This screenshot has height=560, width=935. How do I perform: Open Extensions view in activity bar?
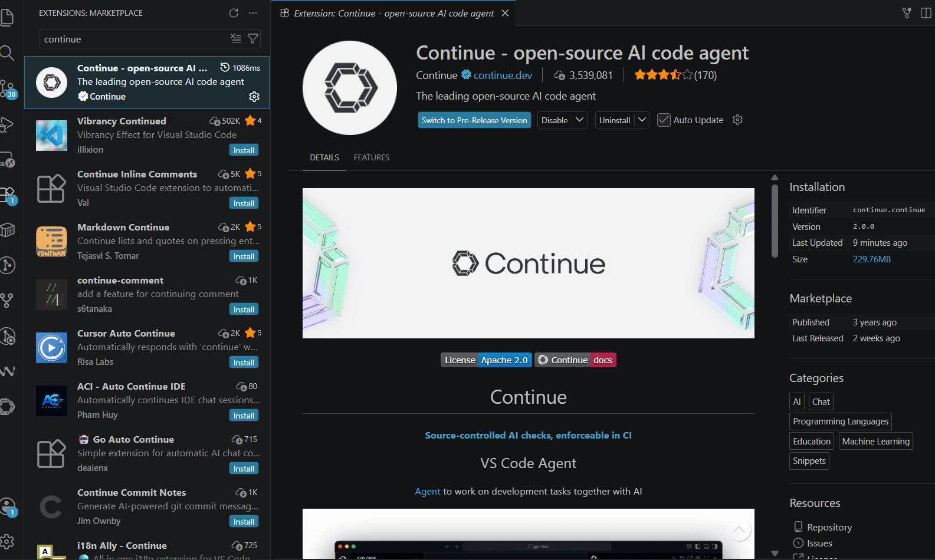pos(7,195)
